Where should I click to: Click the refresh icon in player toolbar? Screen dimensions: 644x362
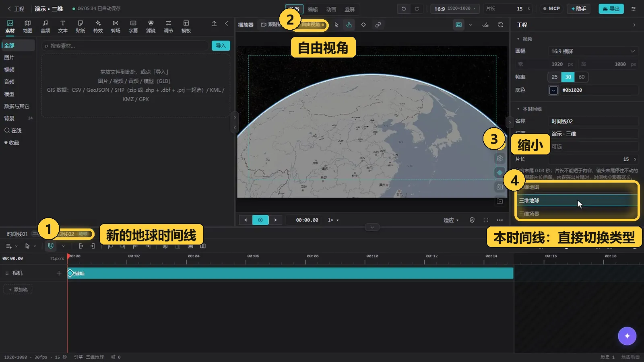pyautogui.click(x=500, y=25)
